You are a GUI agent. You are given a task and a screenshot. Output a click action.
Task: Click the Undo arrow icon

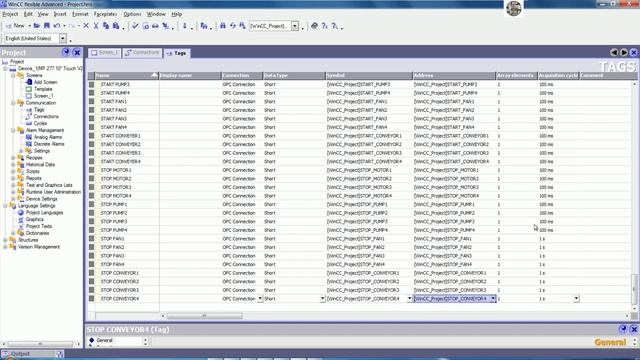57,26
